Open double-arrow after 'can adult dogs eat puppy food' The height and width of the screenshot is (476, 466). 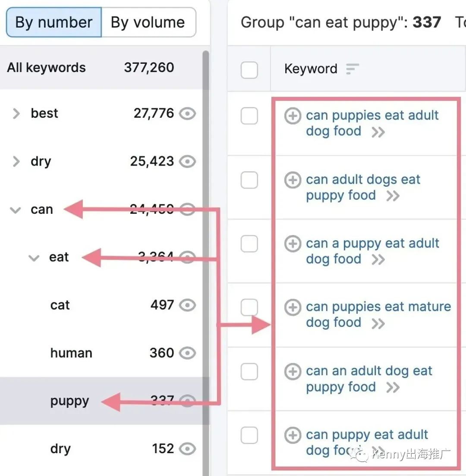[x=393, y=196]
